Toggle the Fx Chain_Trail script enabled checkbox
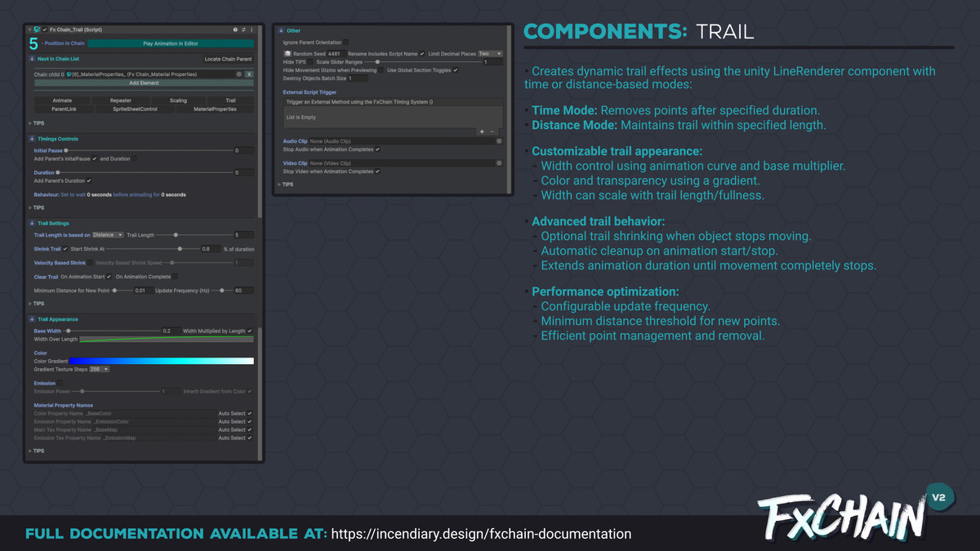This screenshot has height=551, width=980. click(x=45, y=29)
